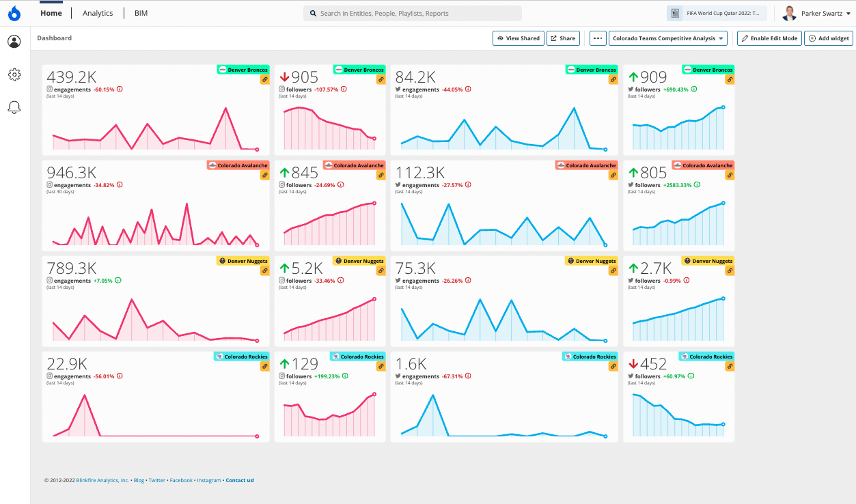Click link icon on Rockies 129 followers widget
This screenshot has width=856, height=504.
point(381,367)
